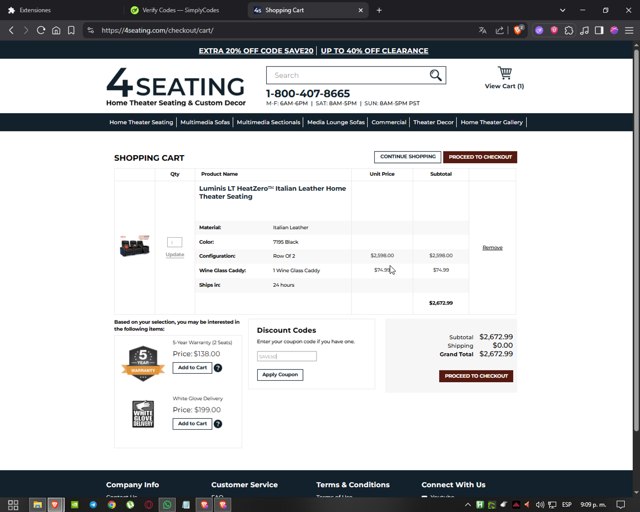Open Home Theater Seating menu
The width and height of the screenshot is (640, 512).
[x=141, y=122]
